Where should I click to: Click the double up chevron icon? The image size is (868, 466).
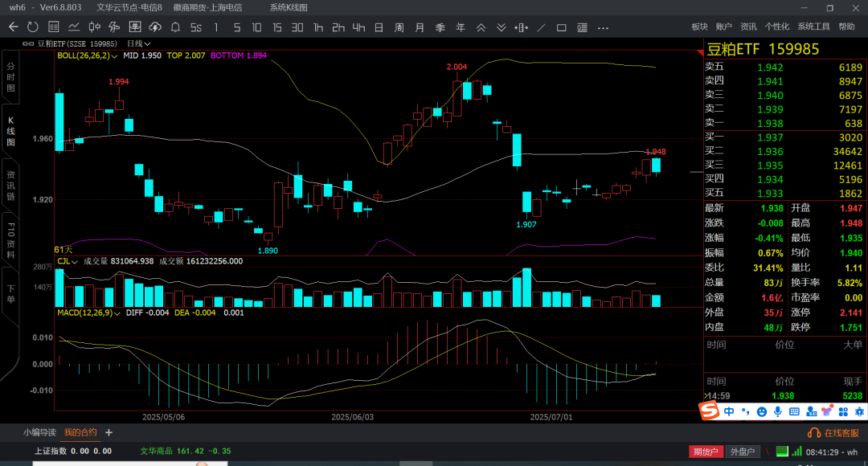pyautogui.click(x=481, y=27)
